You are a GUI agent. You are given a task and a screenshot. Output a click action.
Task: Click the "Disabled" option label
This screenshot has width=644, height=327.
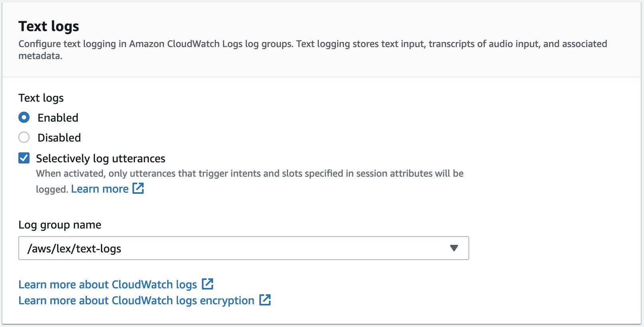59,138
